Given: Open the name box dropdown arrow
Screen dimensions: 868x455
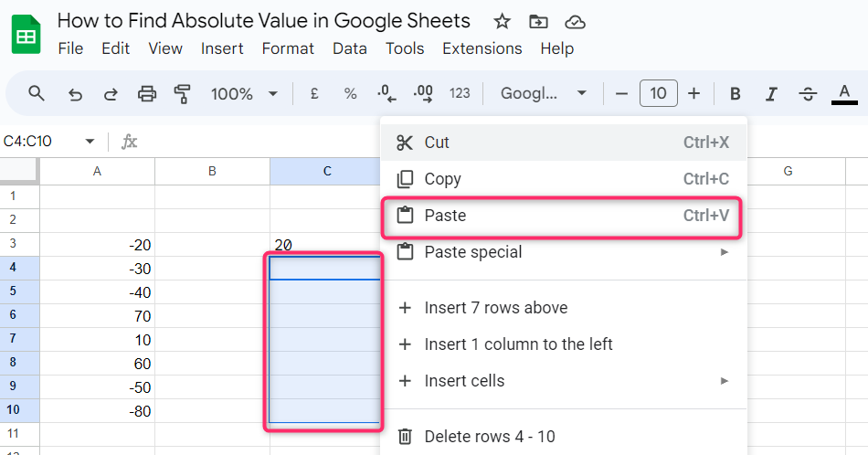Looking at the screenshot, I should pyautogui.click(x=90, y=142).
